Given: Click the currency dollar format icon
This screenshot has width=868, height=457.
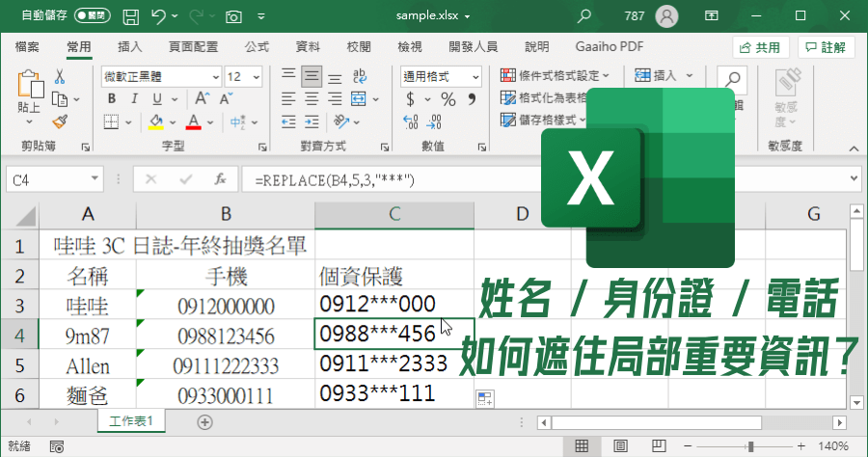Looking at the screenshot, I should coord(410,99).
